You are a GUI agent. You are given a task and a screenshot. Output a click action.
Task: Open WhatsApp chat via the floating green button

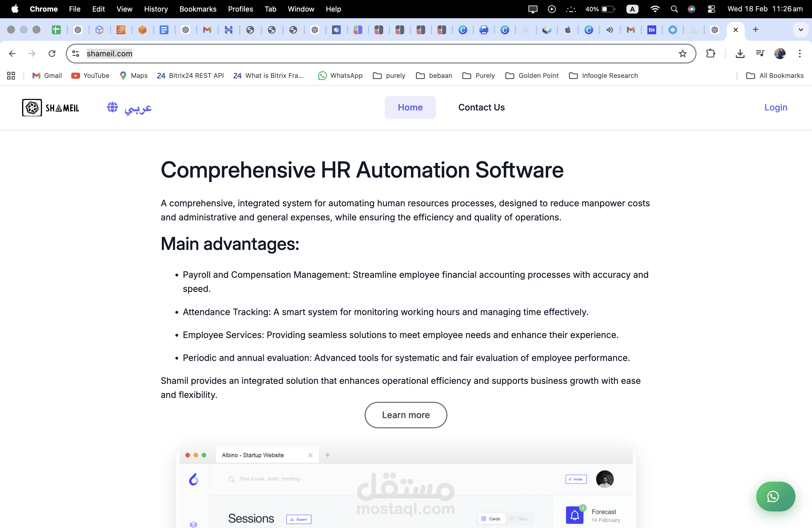[775, 497]
